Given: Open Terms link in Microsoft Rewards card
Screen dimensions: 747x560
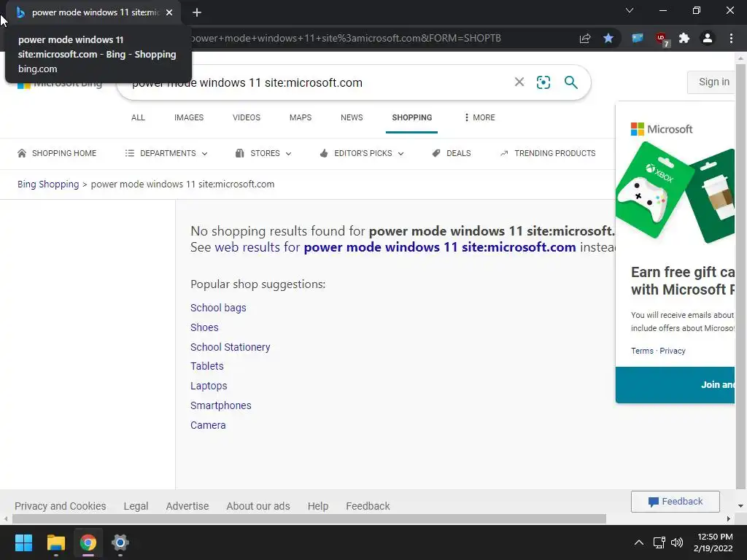Looking at the screenshot, I should pos(642,351).
